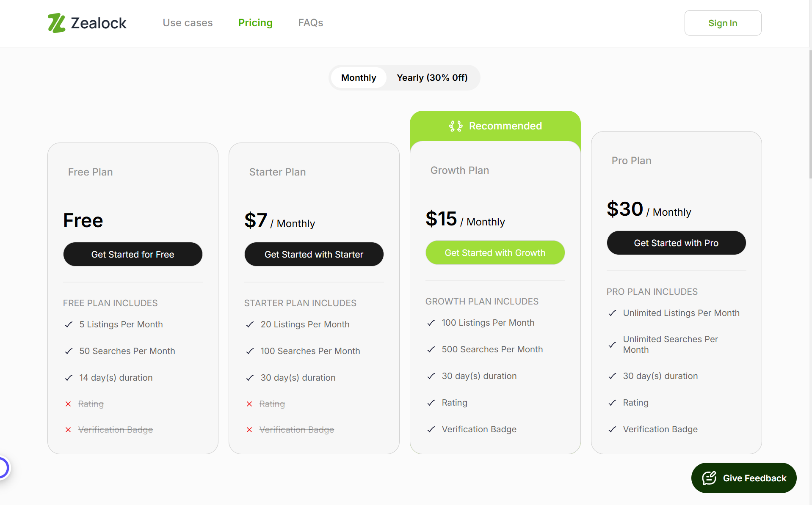Open the FAQs navigation link
The image size is (812, 505).
(310, 23)
